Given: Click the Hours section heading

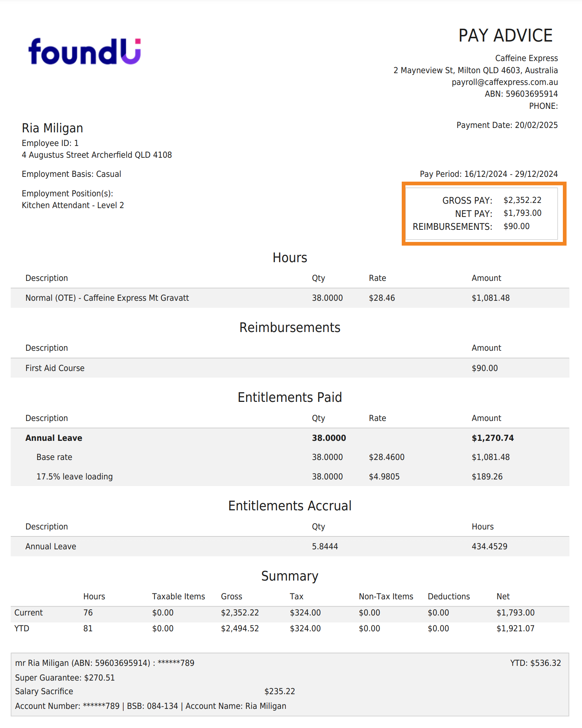Looking at the screenshot, I should coord(290,258).
